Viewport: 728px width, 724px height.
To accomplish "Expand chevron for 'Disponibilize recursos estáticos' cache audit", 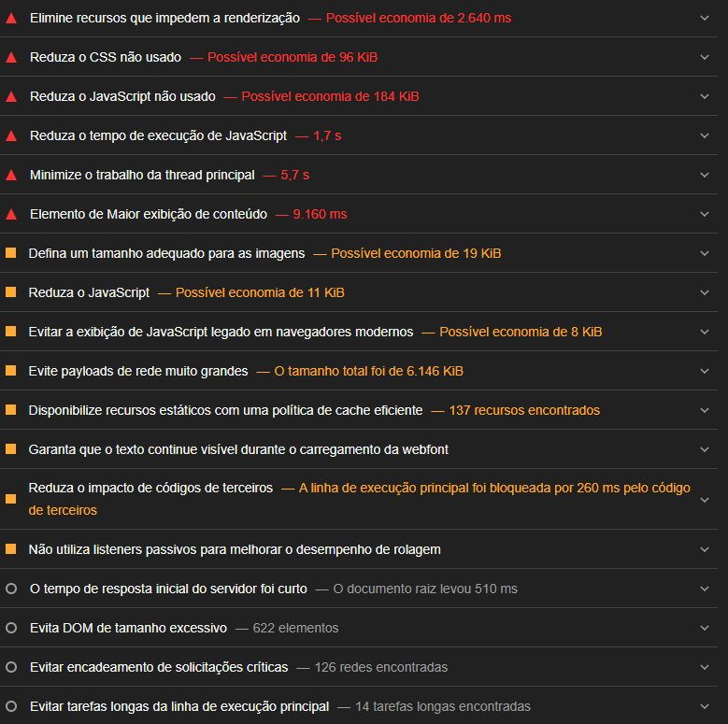I will pos(705,410).
